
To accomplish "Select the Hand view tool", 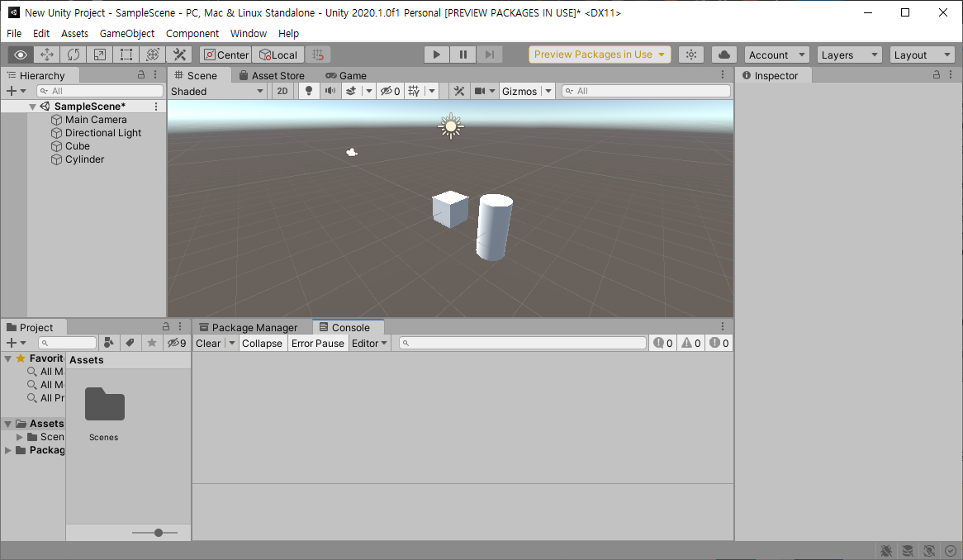I will 21,55.
